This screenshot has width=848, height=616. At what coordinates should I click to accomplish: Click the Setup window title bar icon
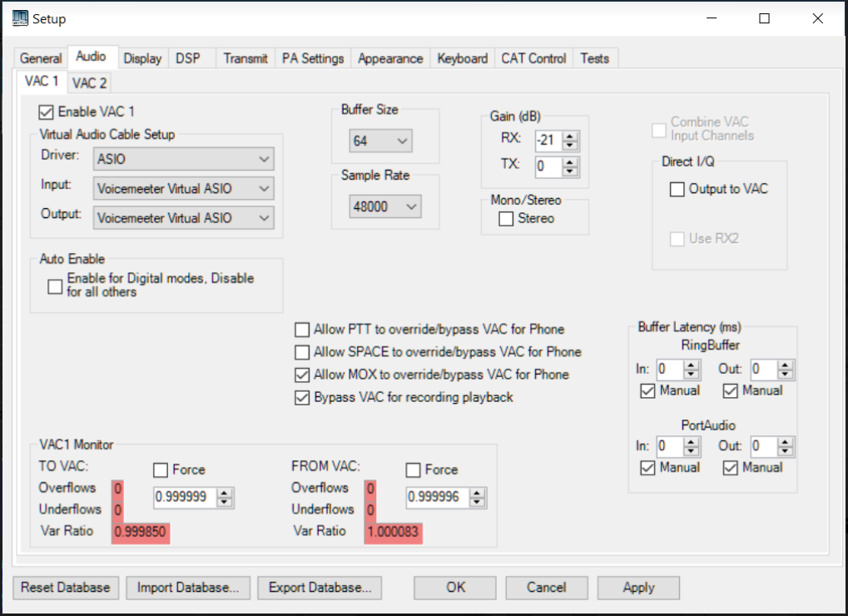coord(20,18)
